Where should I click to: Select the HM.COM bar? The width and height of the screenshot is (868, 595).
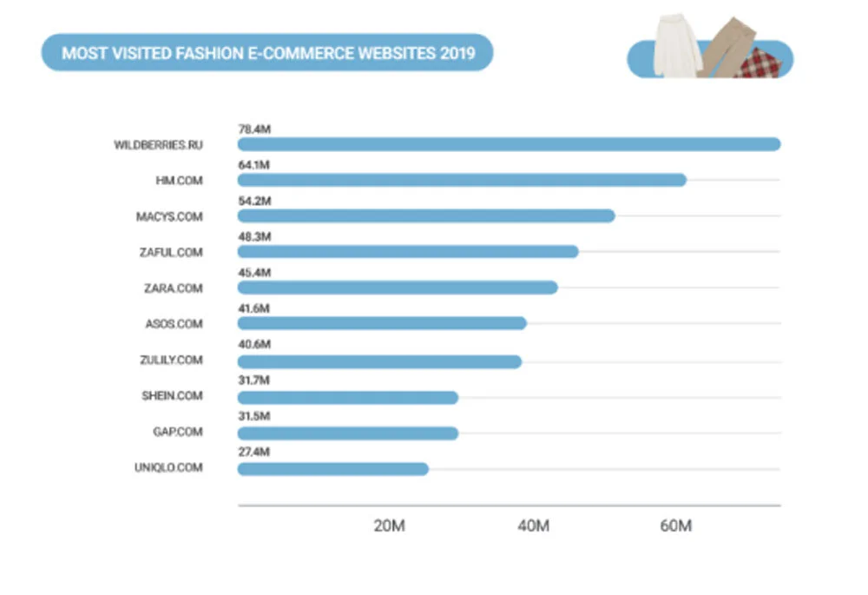point(461,180)
